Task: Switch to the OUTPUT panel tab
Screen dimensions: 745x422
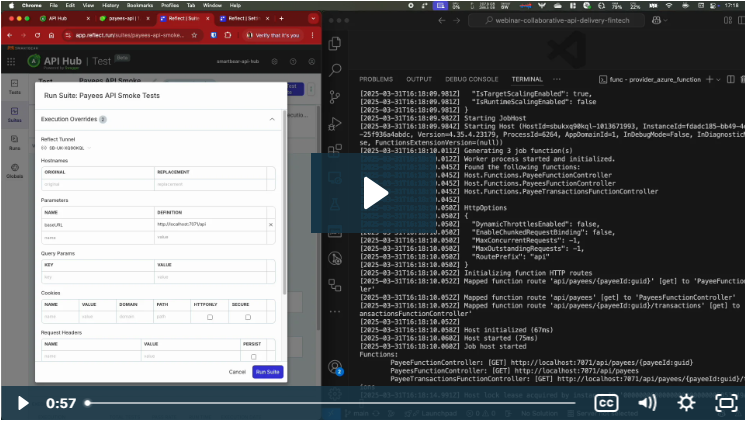Action: tap(419, 79)
